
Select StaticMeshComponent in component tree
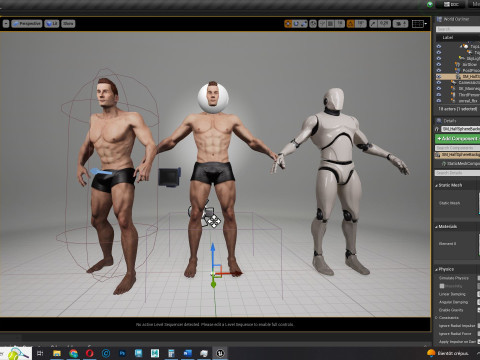tap(461, 164)
